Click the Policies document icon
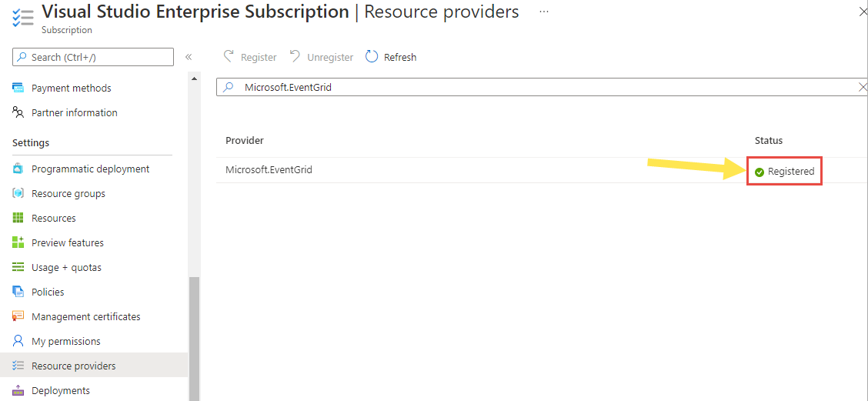Screen dimensions: 868x401 (x=18, y=292)
